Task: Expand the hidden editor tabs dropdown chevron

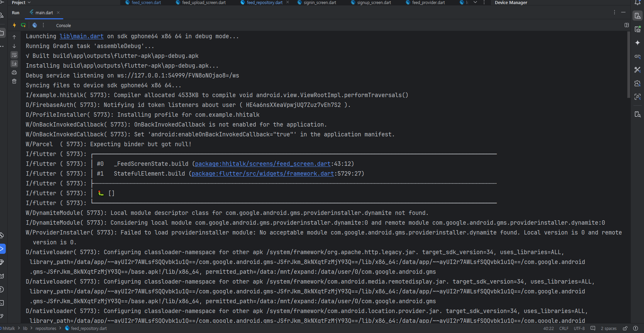Action: pos(475,2)
